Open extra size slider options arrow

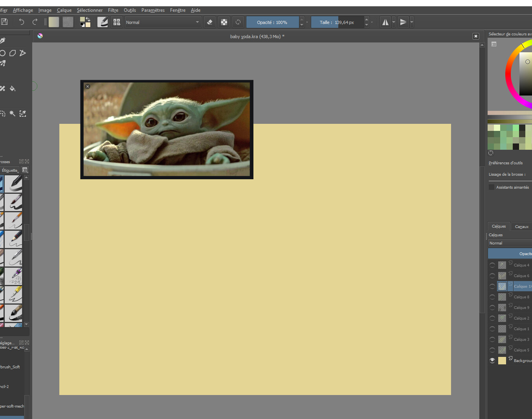coord(372,22)
